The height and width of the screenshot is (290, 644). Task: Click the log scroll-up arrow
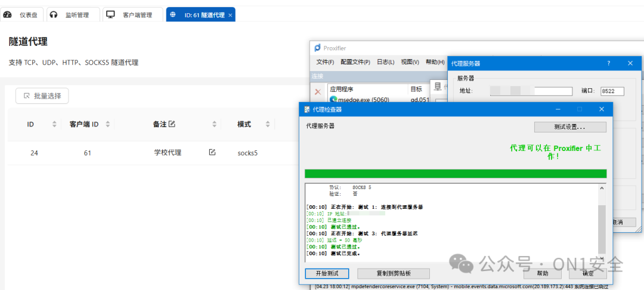[602, 188]
